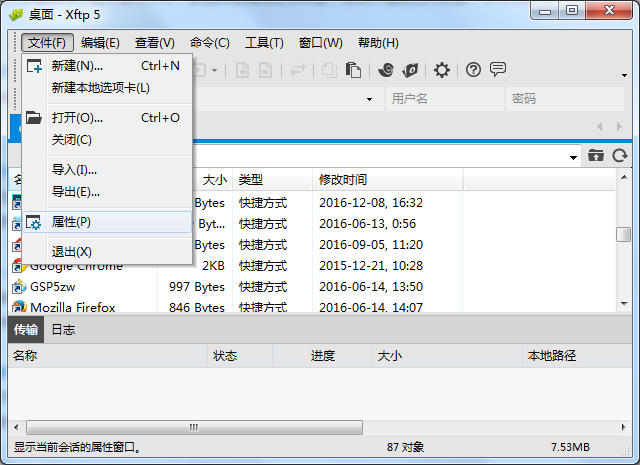Click 新建本地选项卡(L) menu entry
The height and width of the screenshot is (465, 640).
click(x=100, y=88)
